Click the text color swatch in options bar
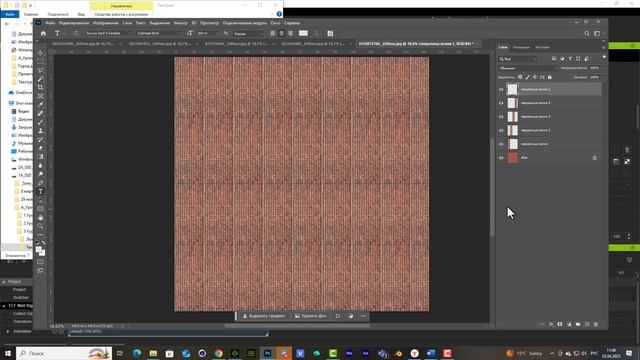The width and height of the screenshot is (640, 360). (303, 33)
